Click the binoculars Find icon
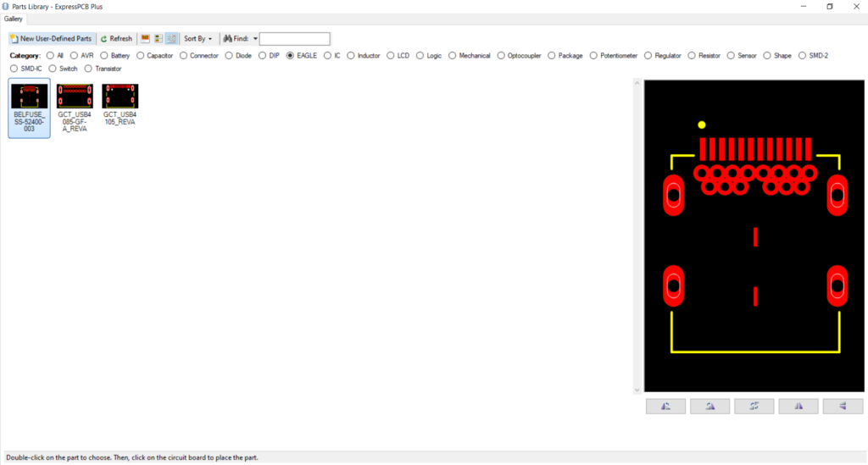 (x=227, y=39)
